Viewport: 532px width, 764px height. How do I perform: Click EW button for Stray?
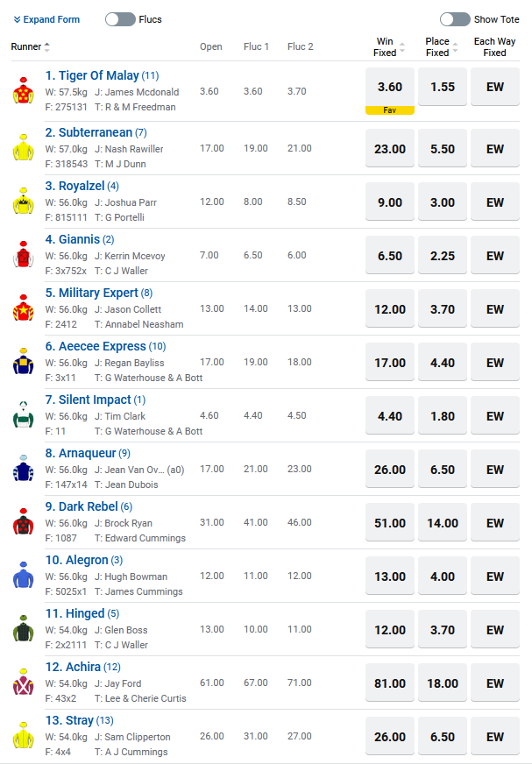(x=495, y=737)
